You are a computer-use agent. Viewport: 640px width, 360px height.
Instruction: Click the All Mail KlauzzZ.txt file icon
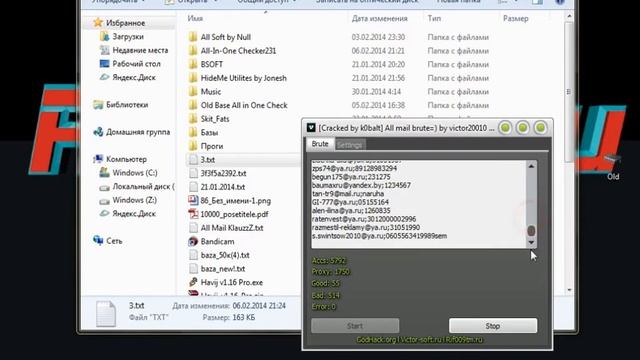tap(193, 228)
